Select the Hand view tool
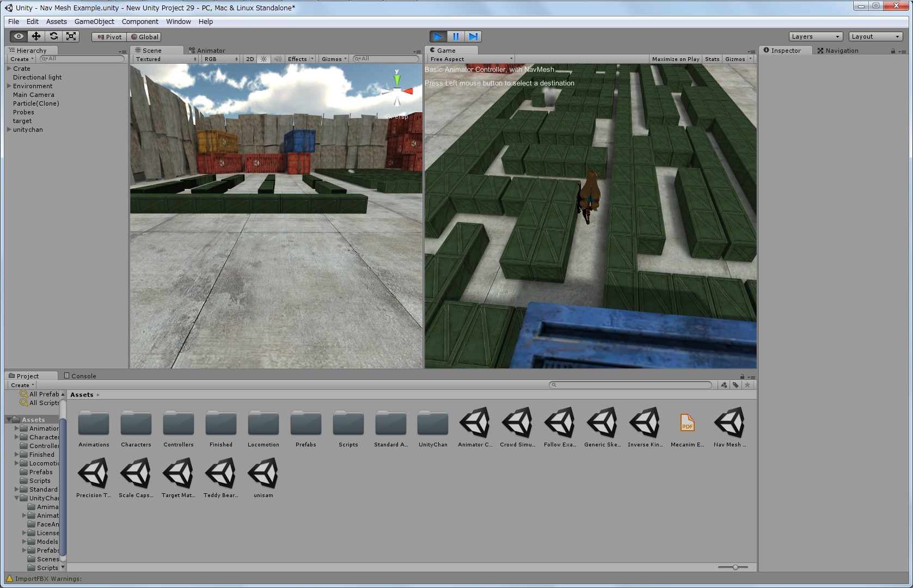The image size is (913, 588). point(19,36)
